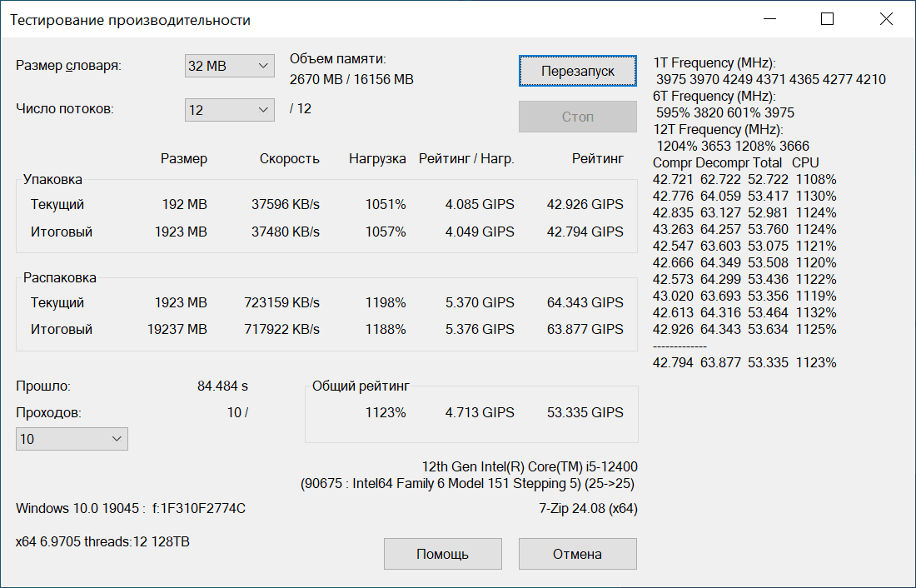Select the Общий рейтинг value 53.335 GIPS
Viewport: 916px width, 588px height.
point(585,412)
